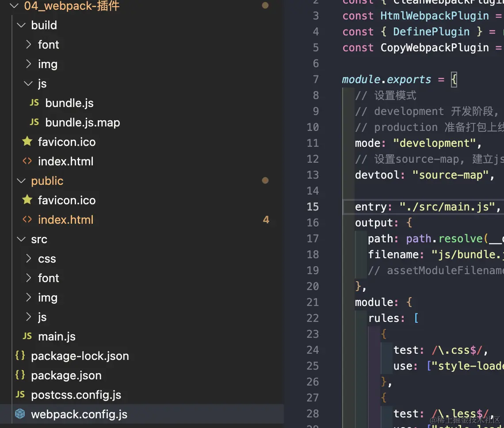Click braces icon beside package.json
This screenshot has width=504, height=428.
[20, 375]
